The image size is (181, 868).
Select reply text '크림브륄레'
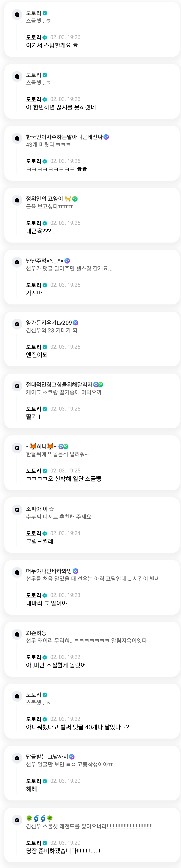(x=39, y=541)
